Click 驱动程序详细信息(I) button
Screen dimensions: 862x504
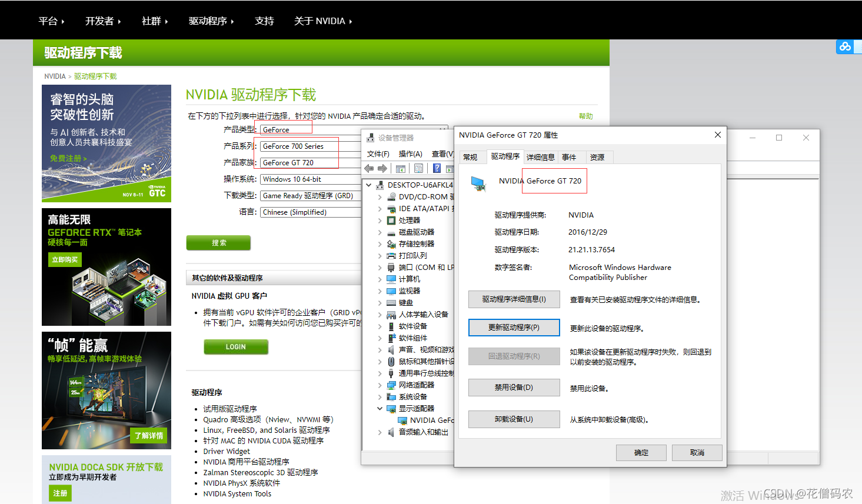[514, 299]
